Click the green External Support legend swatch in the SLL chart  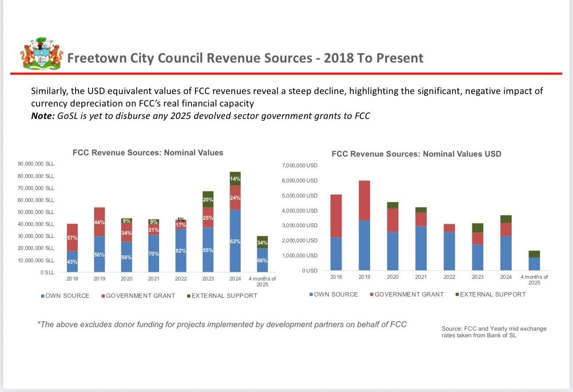click(x=188, y=296)
